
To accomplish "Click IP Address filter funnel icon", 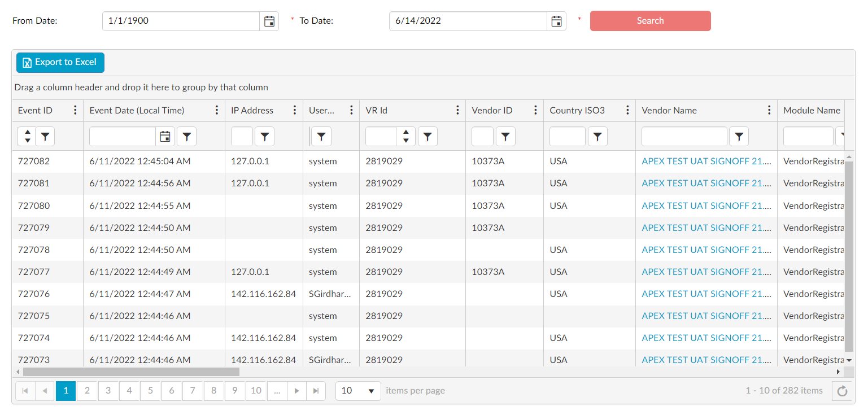I will [x=264, y=137].
